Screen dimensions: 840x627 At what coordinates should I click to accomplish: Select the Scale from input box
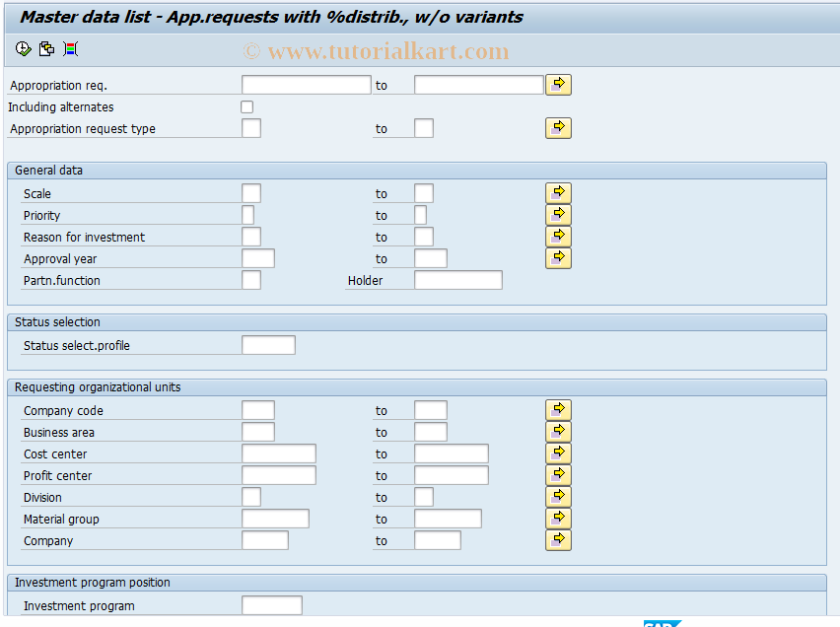click(x=251, y=193)
